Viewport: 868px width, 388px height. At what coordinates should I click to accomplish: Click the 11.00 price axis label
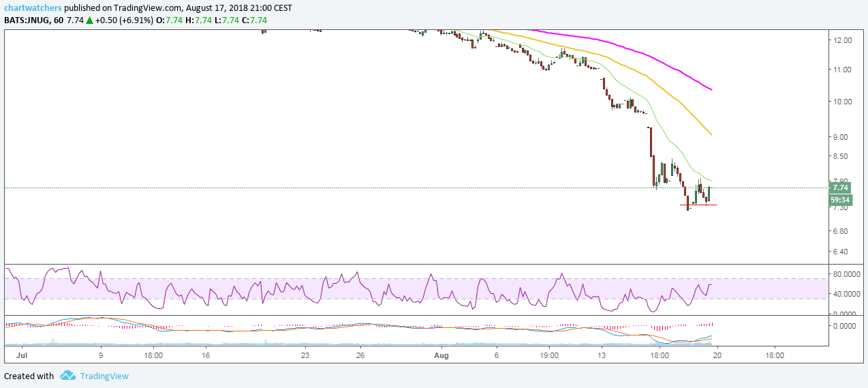(x=843, y=70)
